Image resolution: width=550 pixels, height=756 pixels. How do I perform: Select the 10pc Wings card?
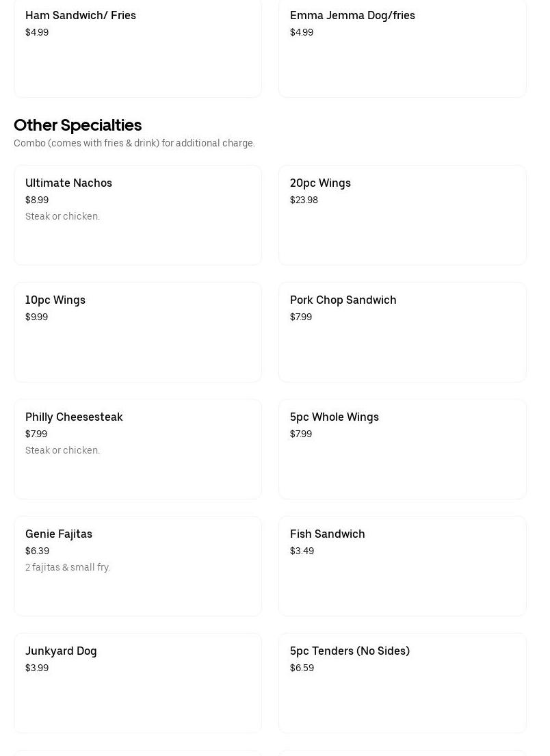click(137, 332)
